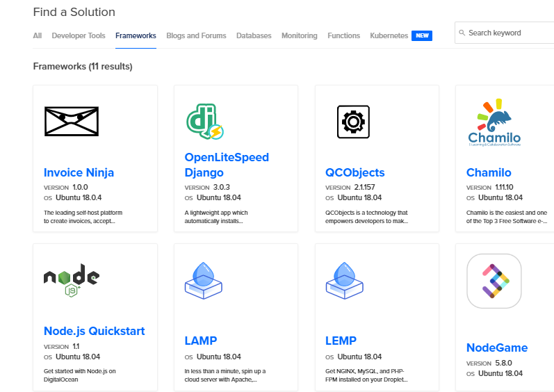Click the search magnifier icon
Image resolution: width=554 pixels, height=392 pixels.
click(462, 33)
